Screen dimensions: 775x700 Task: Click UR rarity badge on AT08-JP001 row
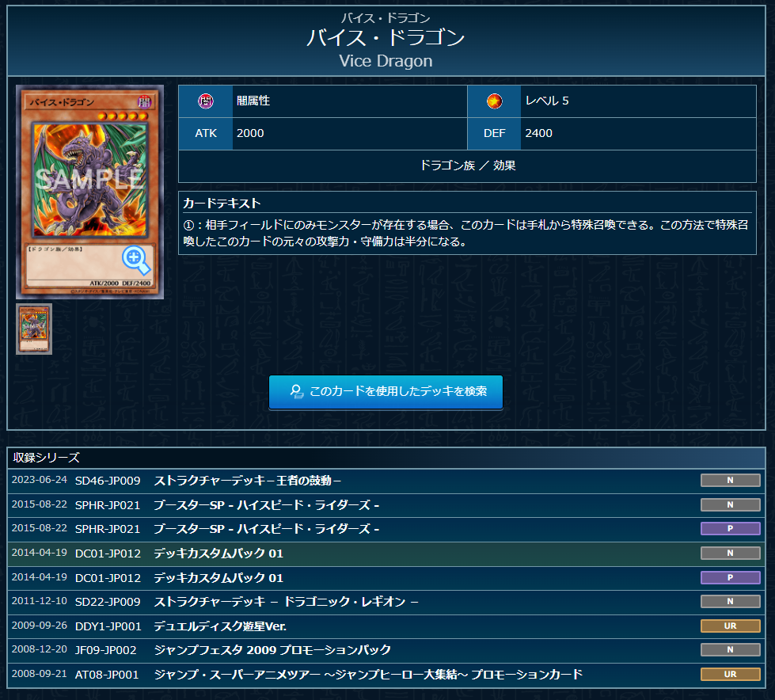tap(730, 675)
